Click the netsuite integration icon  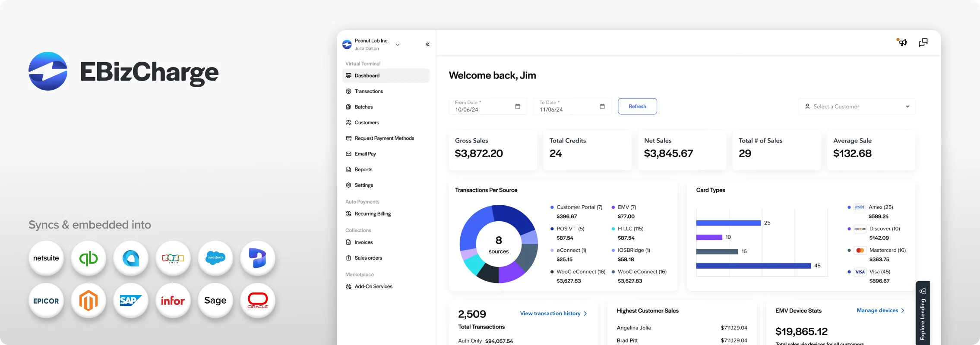click(x=46, y=258)
